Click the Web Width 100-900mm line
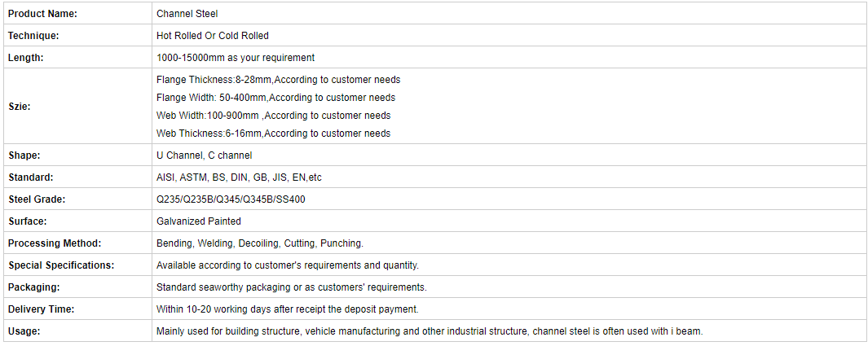This screenshot has height=346, width=868. pyautogui.click(x=274, y=116)
